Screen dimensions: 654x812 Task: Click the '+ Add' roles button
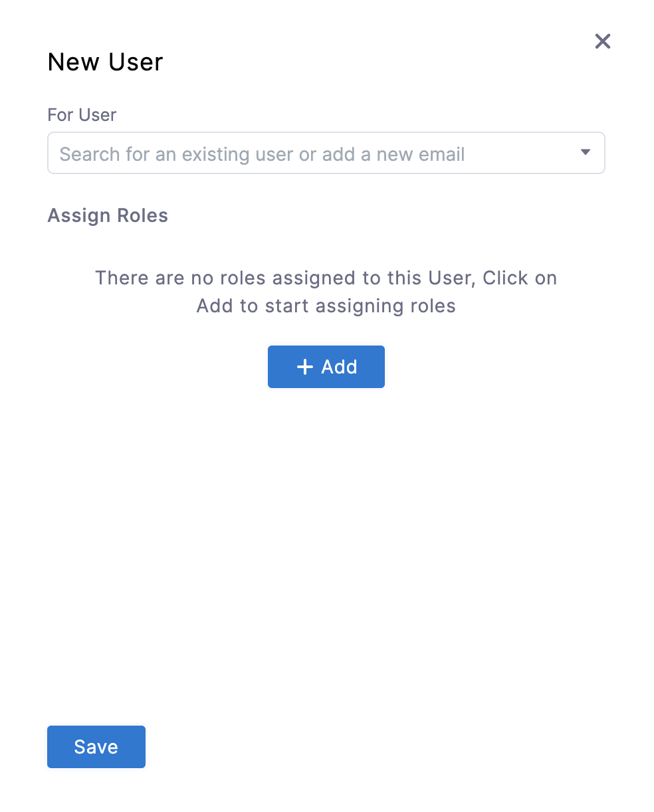(326, 367)
